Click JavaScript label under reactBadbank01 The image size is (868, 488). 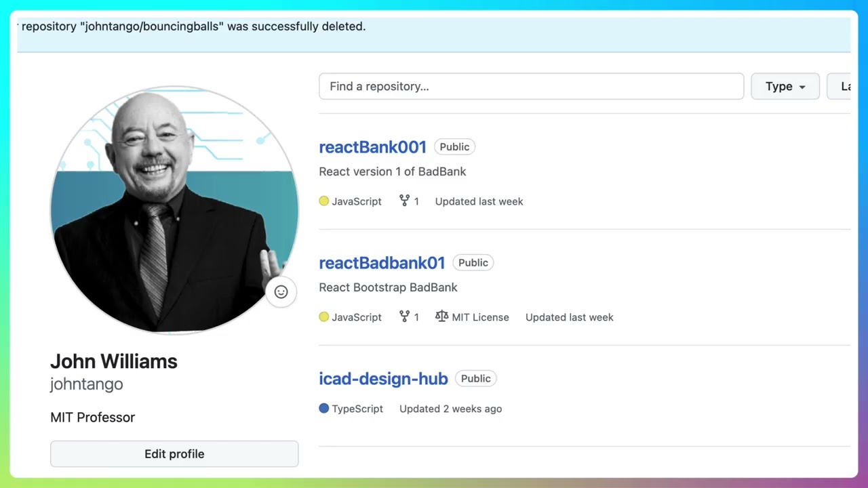pos(357,317)
